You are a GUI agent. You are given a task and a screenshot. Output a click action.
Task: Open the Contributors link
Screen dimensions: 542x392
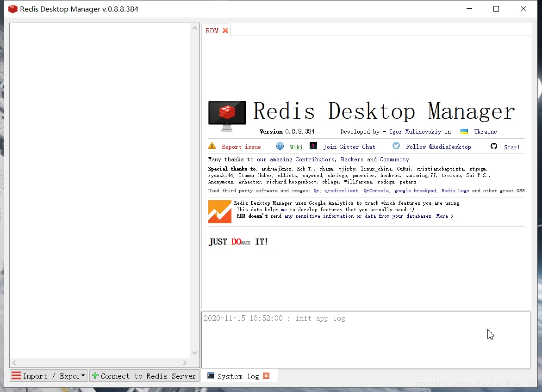[x=315, y=159]
